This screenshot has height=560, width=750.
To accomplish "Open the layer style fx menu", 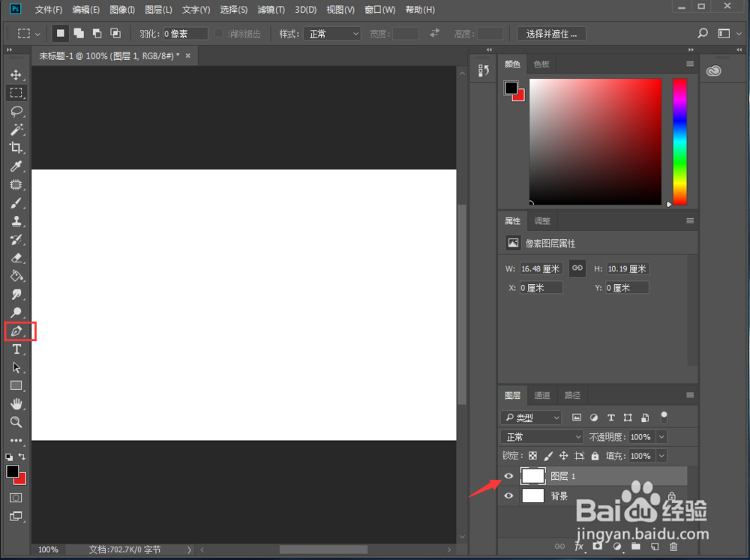I will 579,547.
